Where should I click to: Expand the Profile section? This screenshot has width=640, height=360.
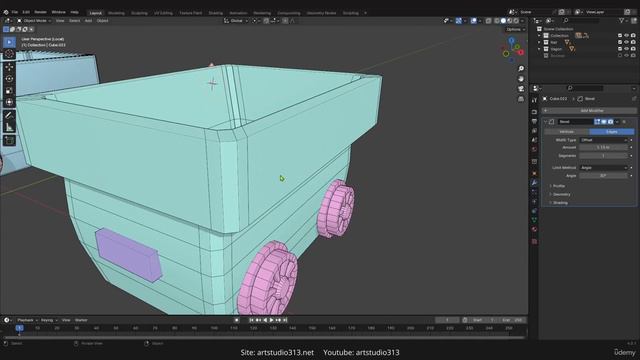[558, 186]
